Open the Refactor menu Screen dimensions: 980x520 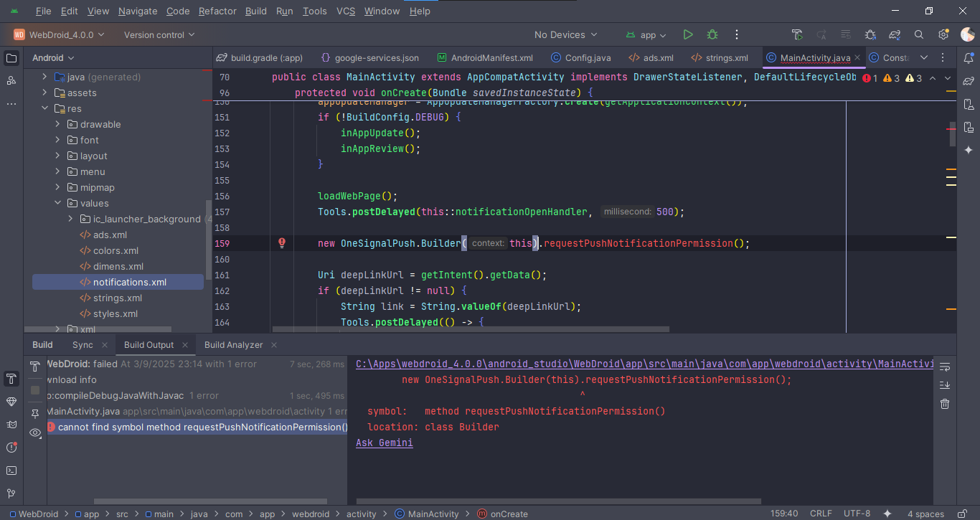(217, 11)
